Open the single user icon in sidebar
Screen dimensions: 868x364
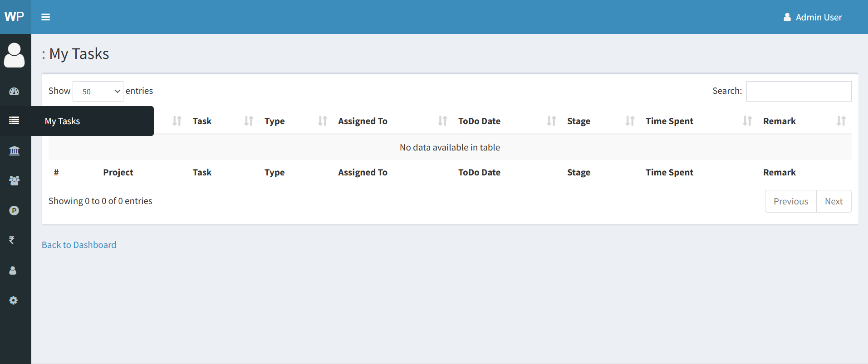point(13,270)
